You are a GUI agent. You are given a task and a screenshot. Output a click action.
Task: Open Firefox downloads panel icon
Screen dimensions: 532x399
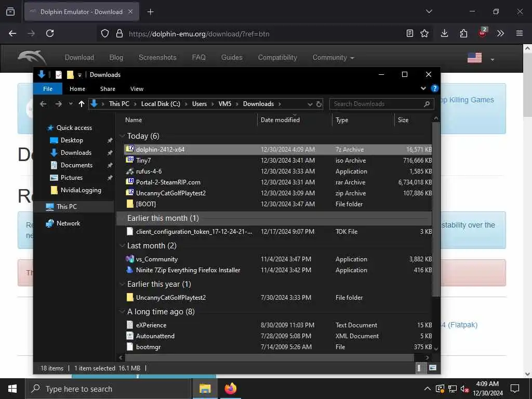click(x=444, y=33)
